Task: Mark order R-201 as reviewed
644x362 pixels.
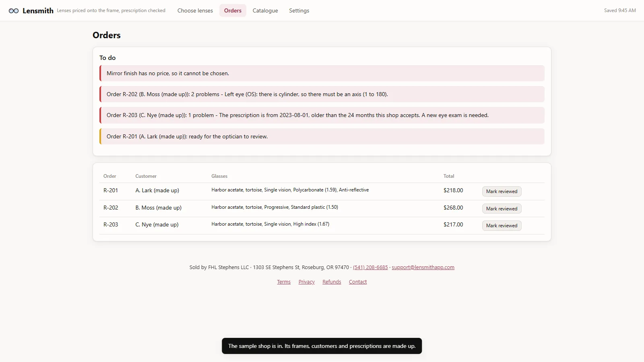Action: (x=502, y=191)
